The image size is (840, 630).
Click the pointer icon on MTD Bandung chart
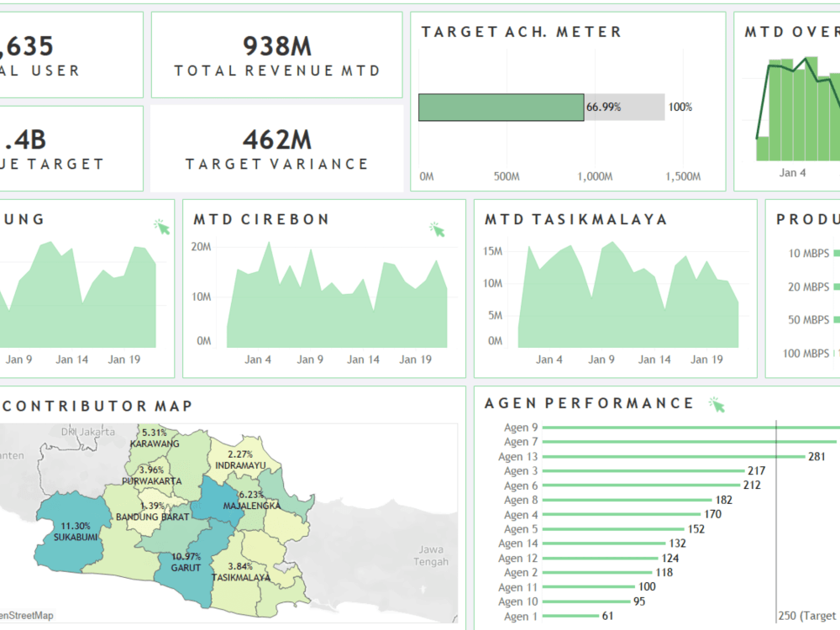click(162, 226)
